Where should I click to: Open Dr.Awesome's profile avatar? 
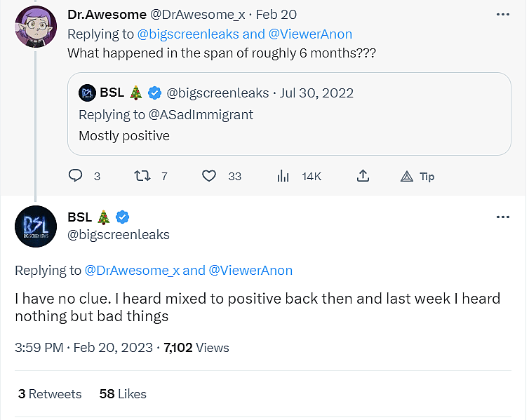coord(36,27)
